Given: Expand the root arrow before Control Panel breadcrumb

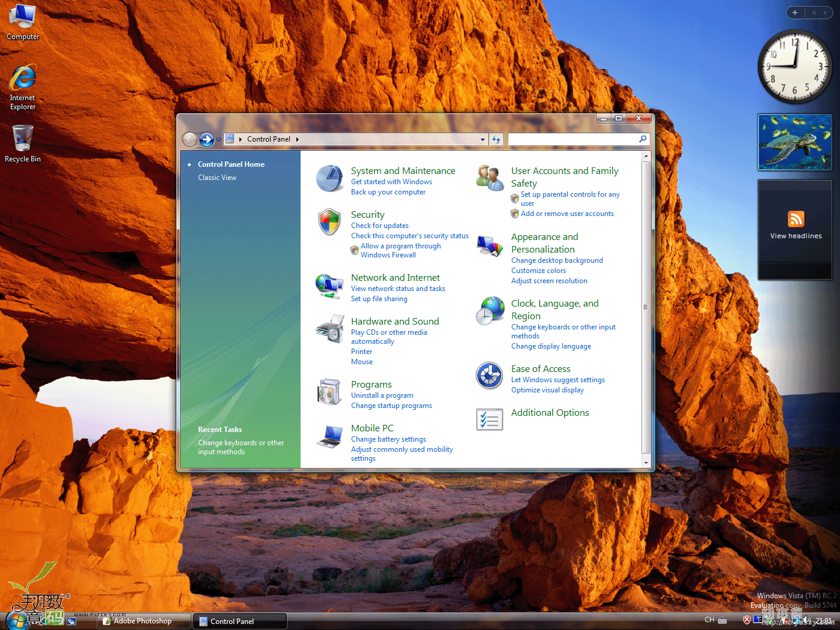Looking at the screenshot, I should tap(241, 139).
